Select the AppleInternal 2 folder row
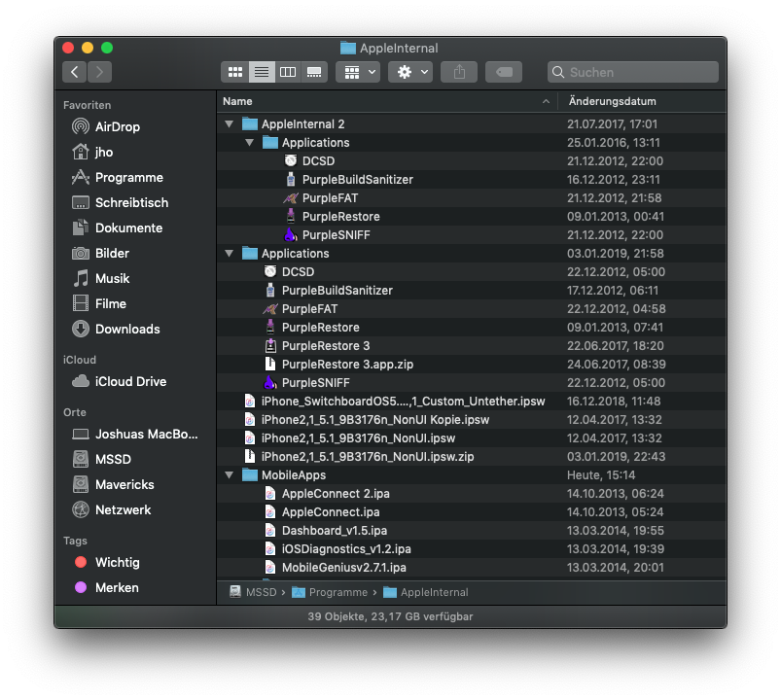The height and width of the screenshot is (700, 781). pyautogui.click(x=471, y=124)
